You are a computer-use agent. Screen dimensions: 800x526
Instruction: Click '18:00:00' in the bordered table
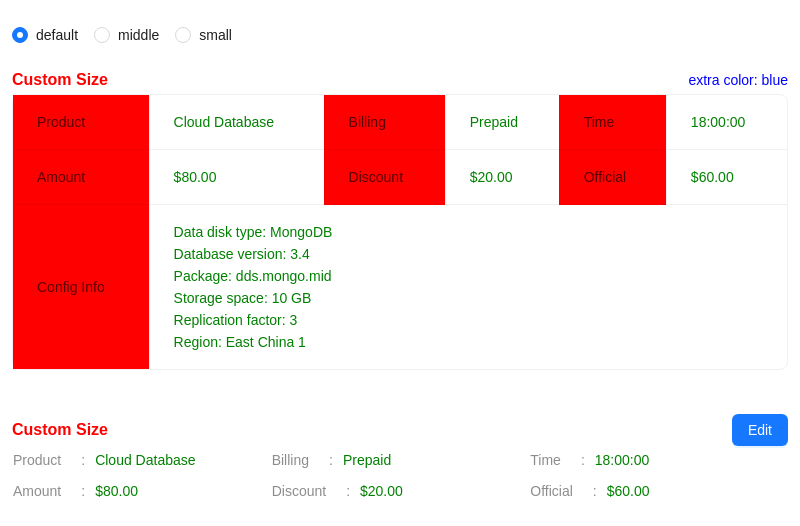[x=718, y=122]
